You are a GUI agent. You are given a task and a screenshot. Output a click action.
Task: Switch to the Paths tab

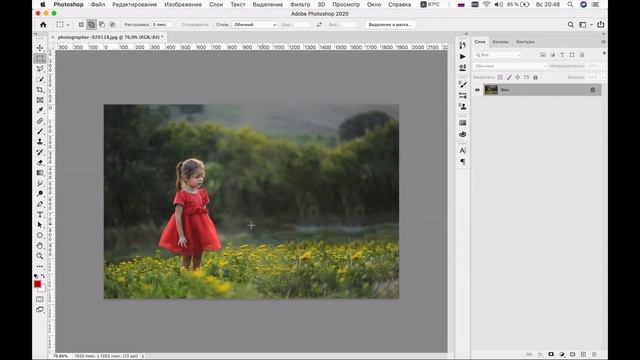(x=525, y=42)
